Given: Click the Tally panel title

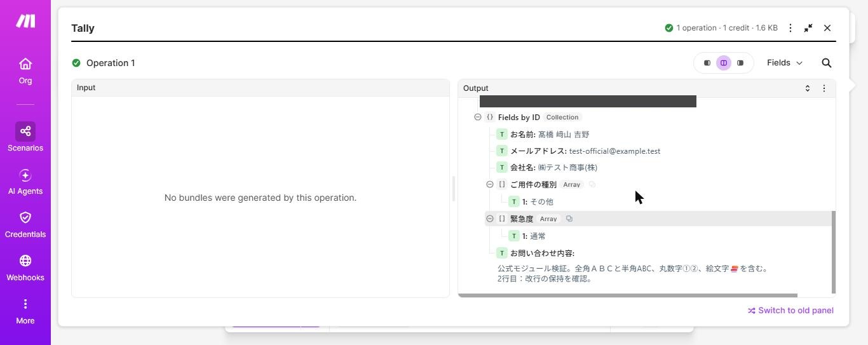Looking at the screenshot, I should tap(83, 28).
